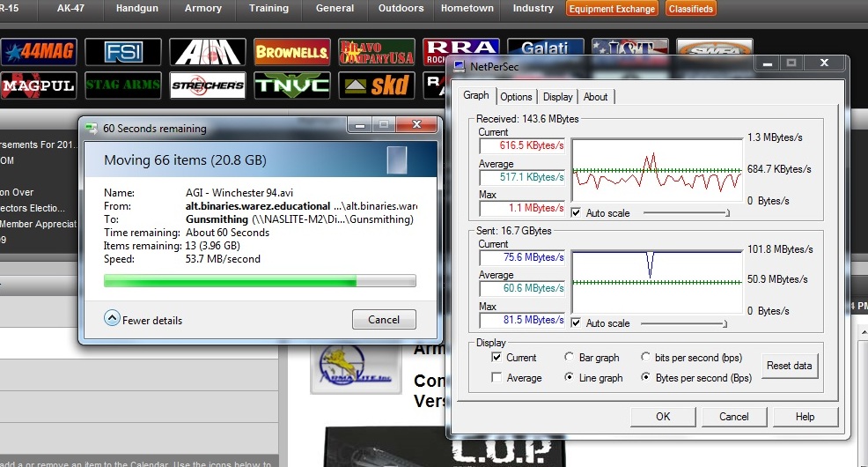Viewport: 868px width, 467px height.
Task: Select bits per second (bps) option
Action: (645, 358)
